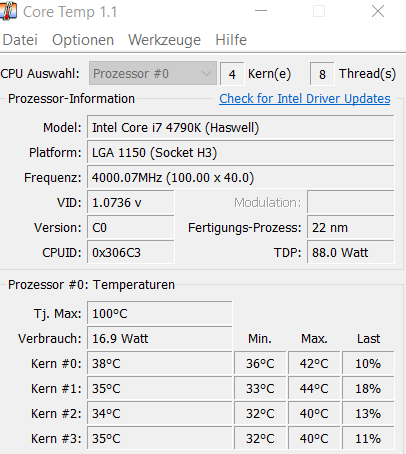This screenshot has width=406, height=454.
Task: Click the Model field showing i7 4790K
Action: 241,127
